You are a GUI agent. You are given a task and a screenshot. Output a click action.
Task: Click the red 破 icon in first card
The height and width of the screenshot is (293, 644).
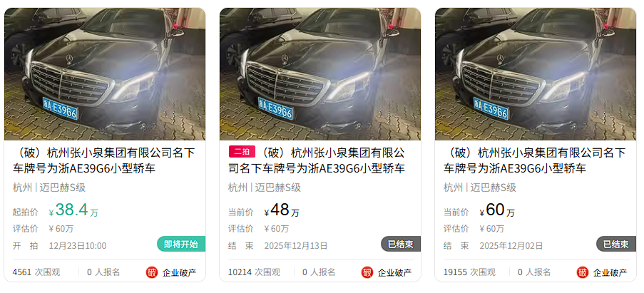[x=152, y=272]
